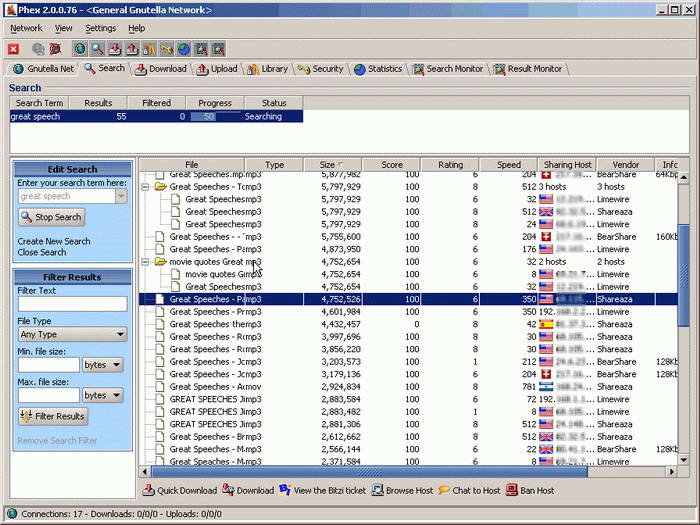The height and width of the screenshot is (525, 700).
Task: Open the Security tab
Action: tap(321, 69)
